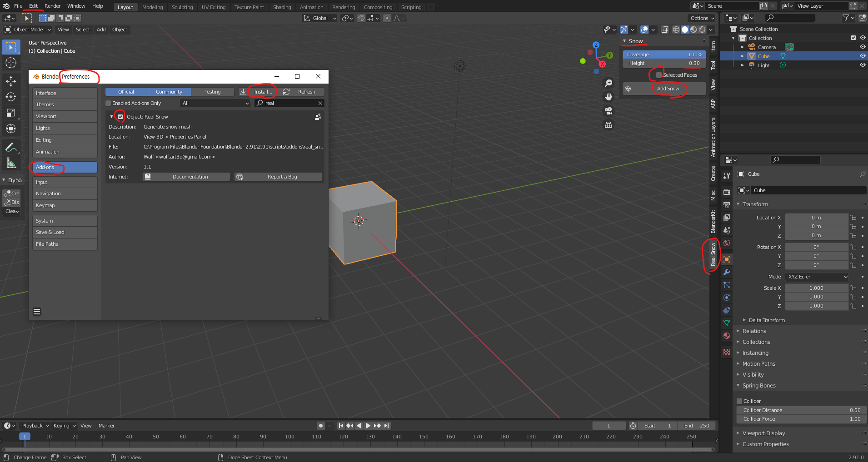Image resolution: width=868 pixels, height=462 pixels.
Task: Click the pan view hand icon
Action: pyautogui.click(x=609, y=97)
